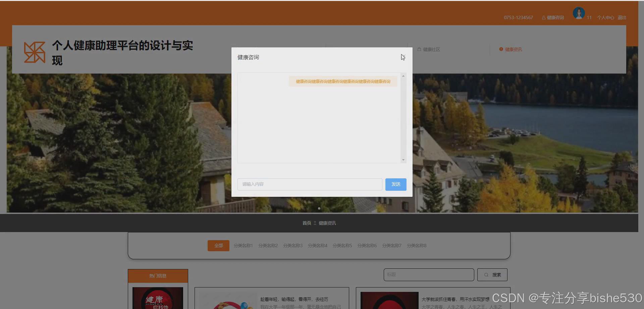Image resolution: width=644 pixels, height=309 pixels.
Task: Focus the 请输入内容 message field
Action: 310,184
